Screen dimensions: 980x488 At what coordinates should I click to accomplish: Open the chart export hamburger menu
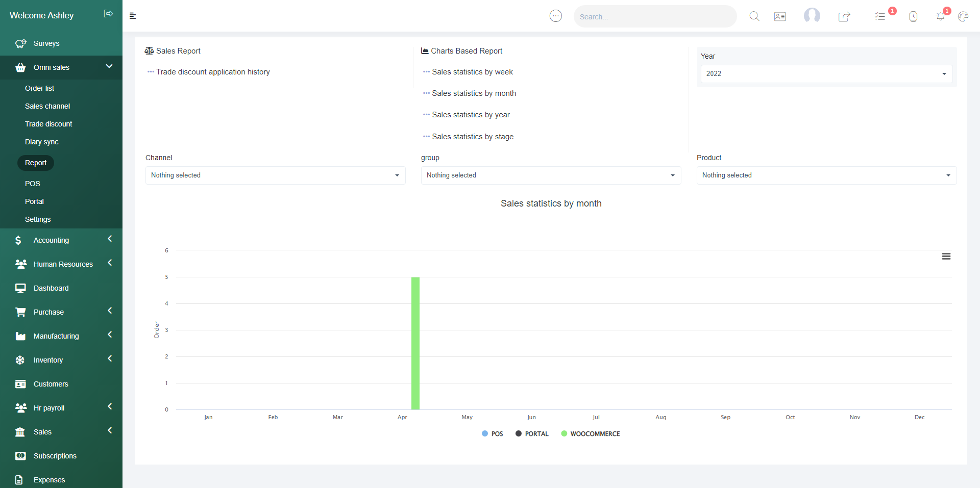(x=946, y=256)
